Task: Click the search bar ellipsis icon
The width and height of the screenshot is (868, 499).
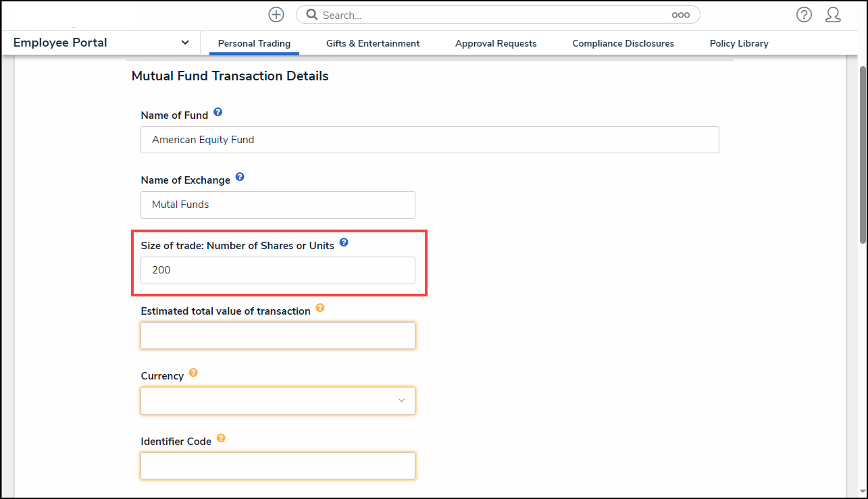Action: click(680, 15)
